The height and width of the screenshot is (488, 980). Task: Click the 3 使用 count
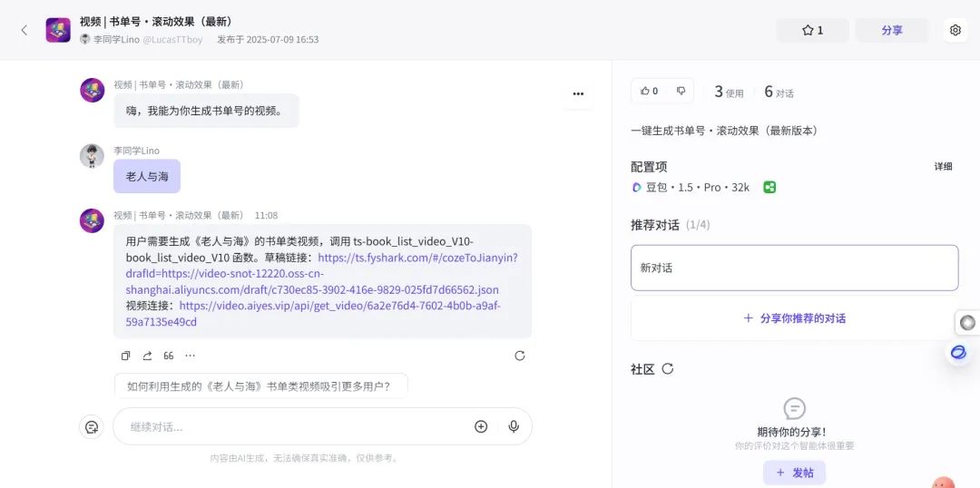coord(729,92)
